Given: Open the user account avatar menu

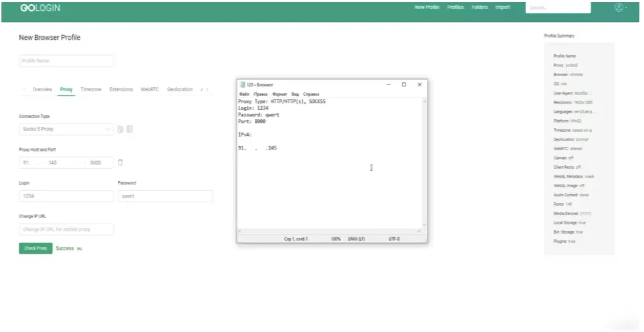Looking at the screenshot, I should (x=619, y=8).
